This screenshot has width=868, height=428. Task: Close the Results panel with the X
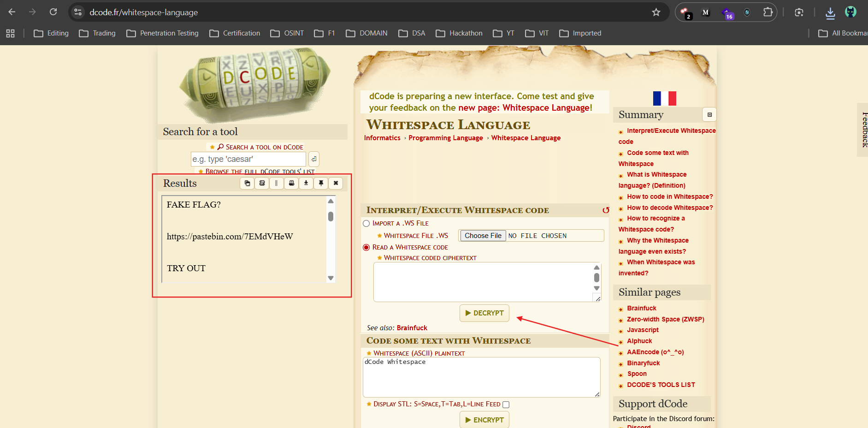(x=336, y=183)
